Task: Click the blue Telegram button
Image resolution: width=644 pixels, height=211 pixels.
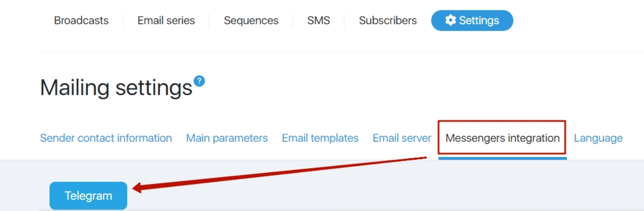Action: tap(88, 196)
